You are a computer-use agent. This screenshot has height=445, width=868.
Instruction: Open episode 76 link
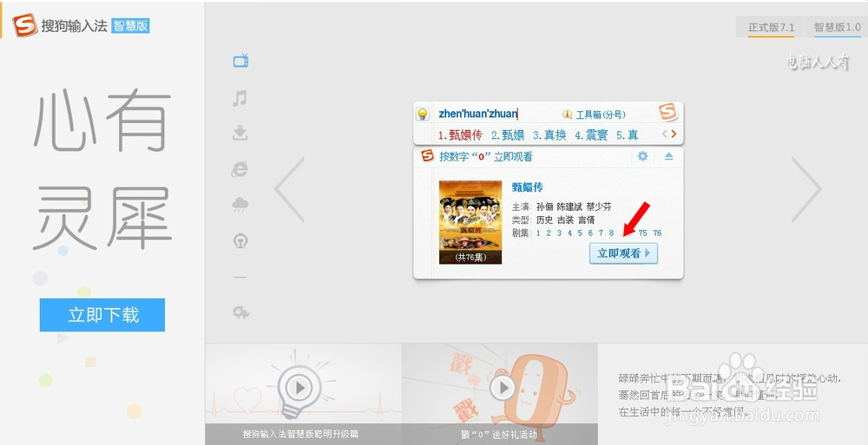coord(657,233)
